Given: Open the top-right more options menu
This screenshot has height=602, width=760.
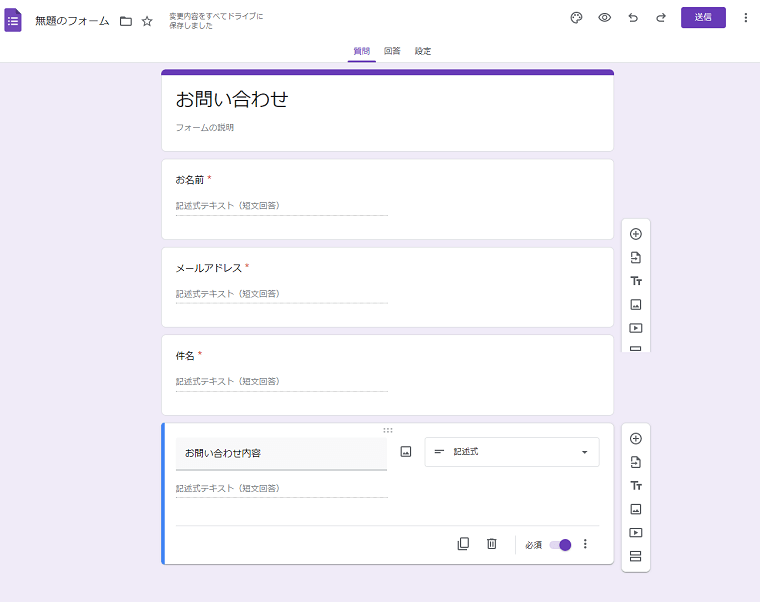Looking at the screenshot, I should click(x=745, y=18).
